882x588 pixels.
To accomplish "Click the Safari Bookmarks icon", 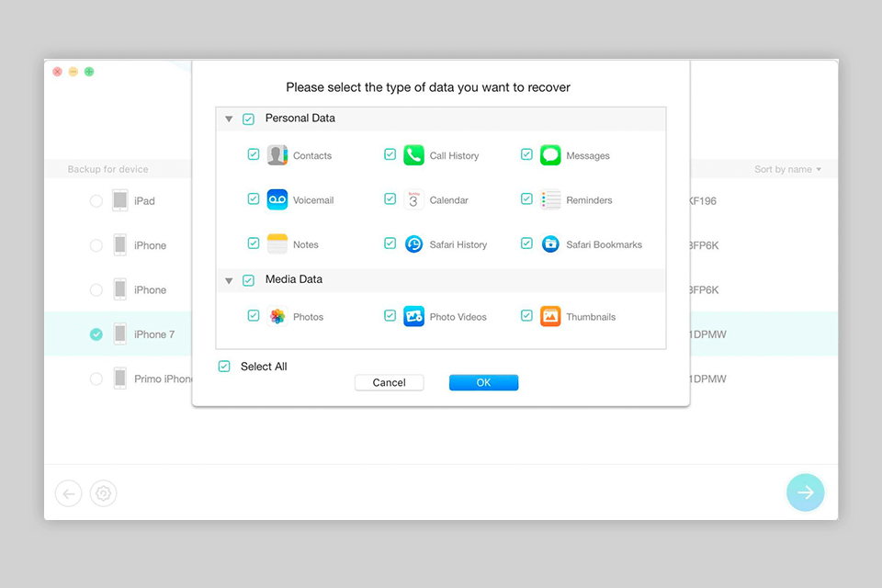I will point(550,244).
